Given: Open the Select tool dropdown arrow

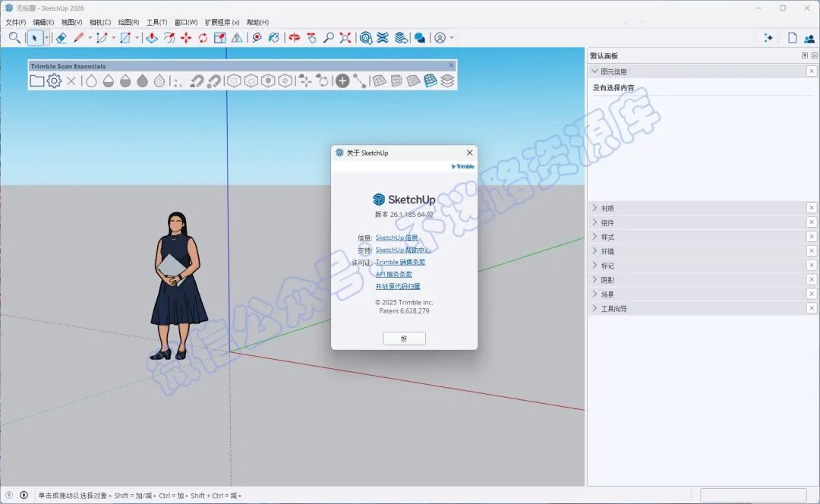Looking at the screenshot, I should (46, 38).
